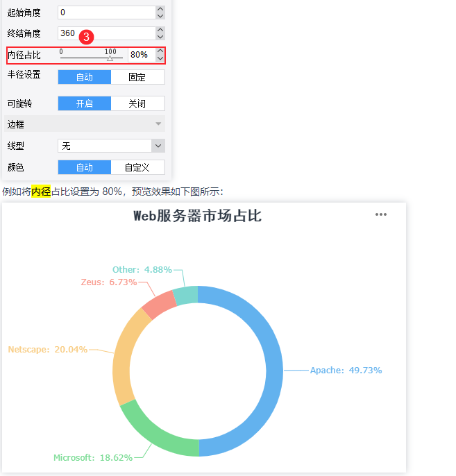This screenshot has width=456, height=476.
Task: Click the teal Other donut segment
Action: pos(186,295)
